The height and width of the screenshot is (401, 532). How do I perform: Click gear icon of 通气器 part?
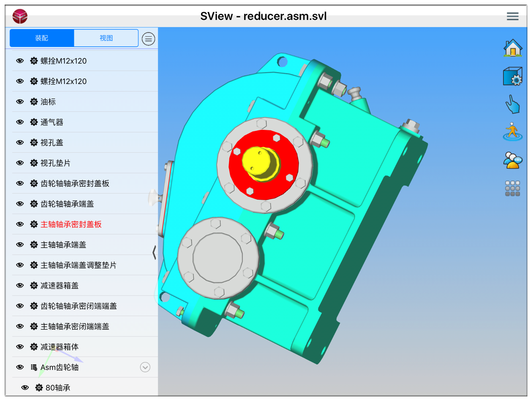point(34,122)
